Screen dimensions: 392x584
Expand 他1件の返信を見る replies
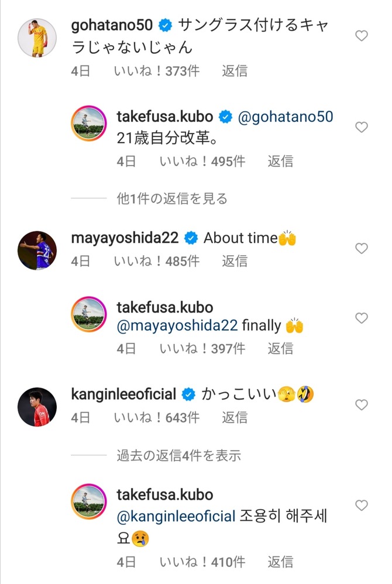tap(172, 199)
